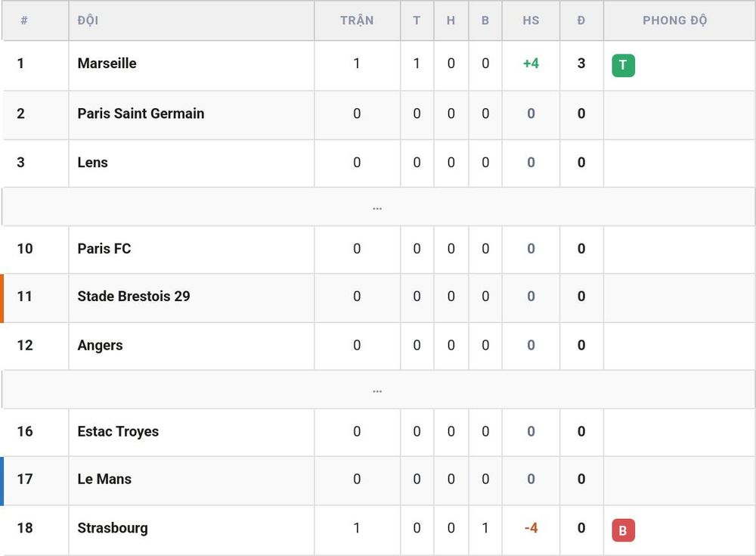Click the Estac Troyes team name
This screenshot has height=556, width=756.
click(x=118, y=431)
